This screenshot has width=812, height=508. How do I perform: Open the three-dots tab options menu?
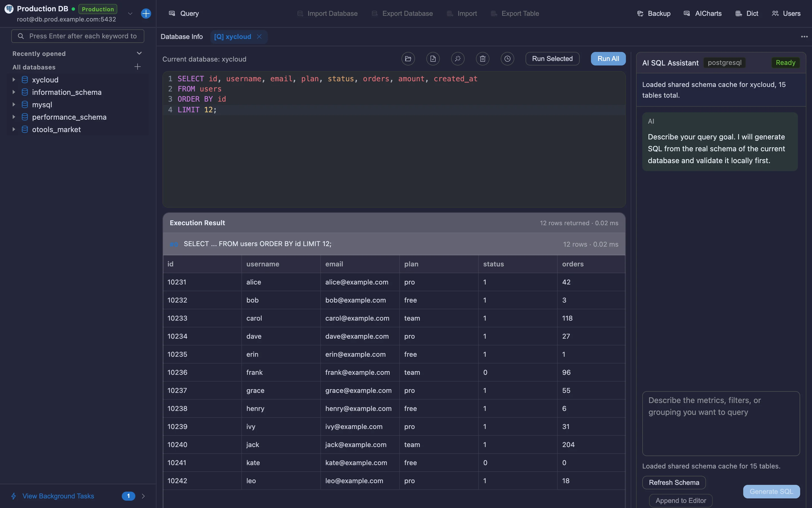point(804,37)
